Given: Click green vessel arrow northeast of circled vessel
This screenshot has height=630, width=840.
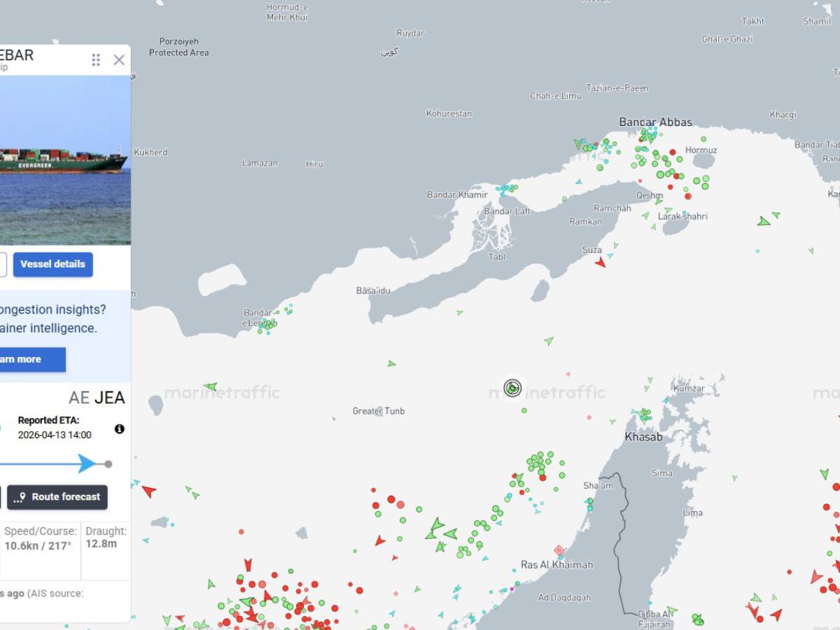Looking at the screenshot, I should point(549,341).
